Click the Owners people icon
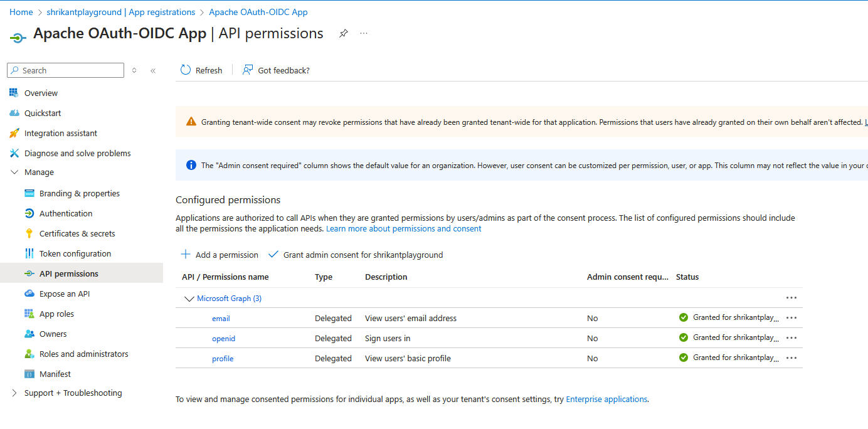868x429 pixels. tap(29, 334)
